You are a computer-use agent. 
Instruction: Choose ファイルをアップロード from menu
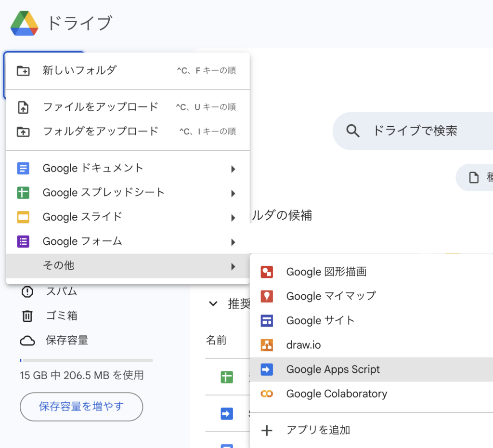(128, 107)
